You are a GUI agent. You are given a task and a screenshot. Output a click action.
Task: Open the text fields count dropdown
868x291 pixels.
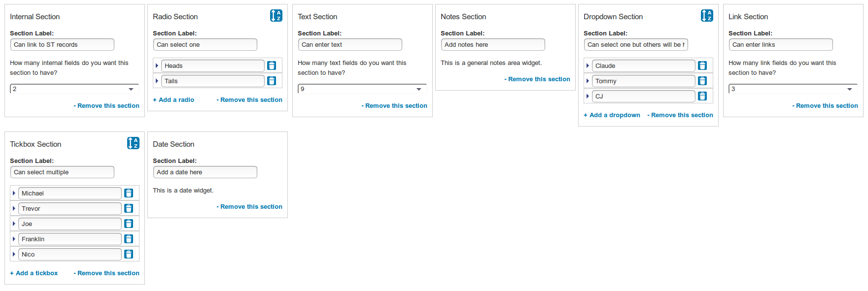pos(362,89)
